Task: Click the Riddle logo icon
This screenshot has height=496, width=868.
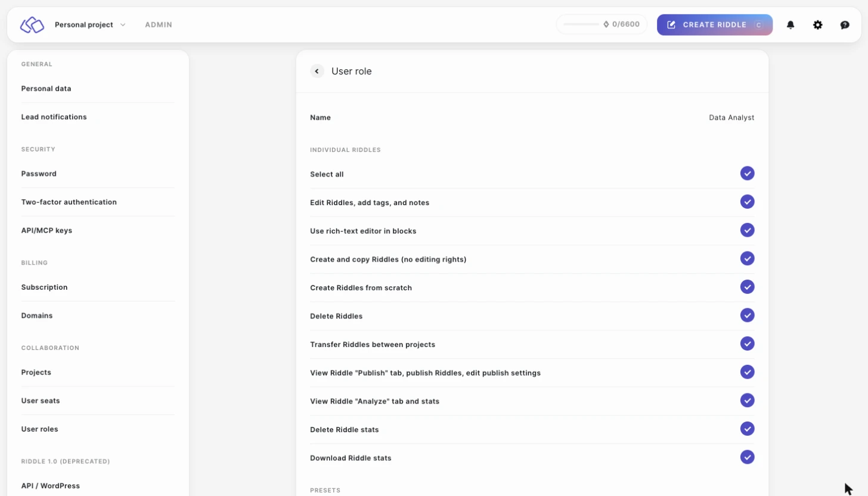Action: pos(32,25)
